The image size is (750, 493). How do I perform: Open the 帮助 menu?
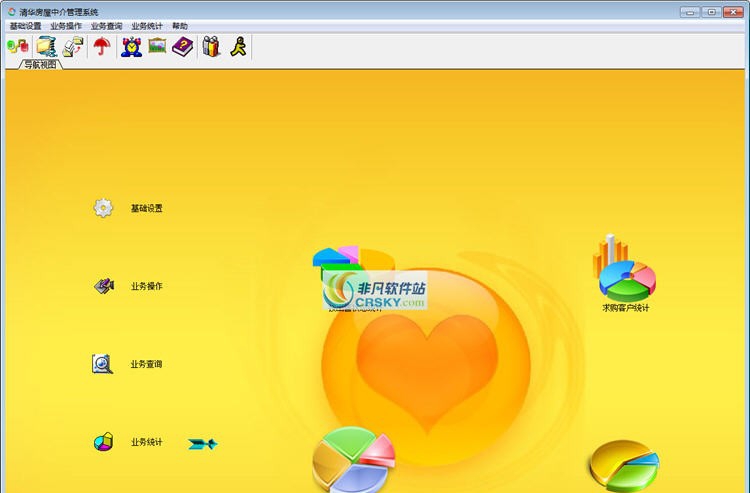(180, 26)
